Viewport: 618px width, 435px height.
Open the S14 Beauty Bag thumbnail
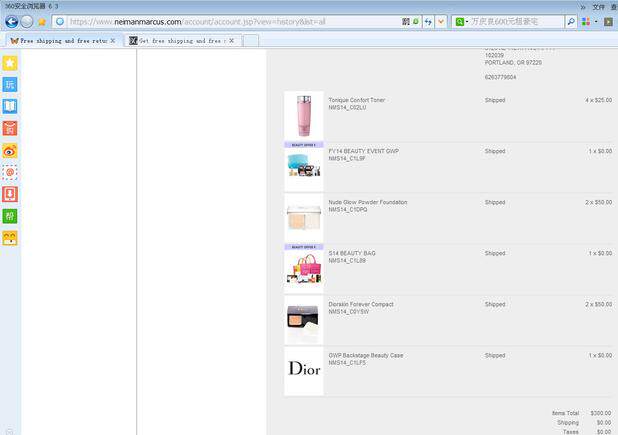pos(304,269)
